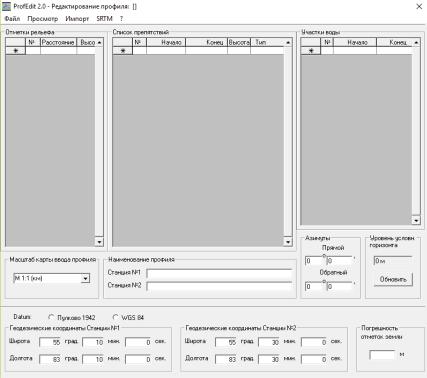
Task: Click scroll-up arrow in Участки воды table
Action: pos(416,42)
